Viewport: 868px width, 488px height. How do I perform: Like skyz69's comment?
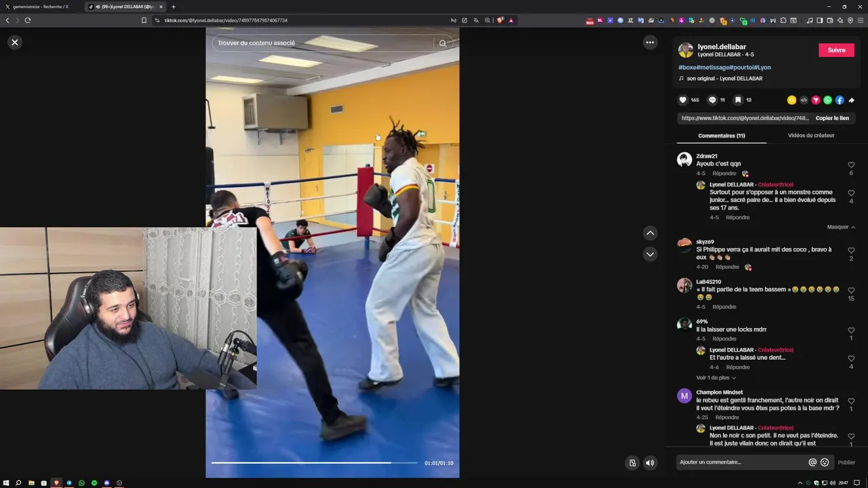coord(851,250)
